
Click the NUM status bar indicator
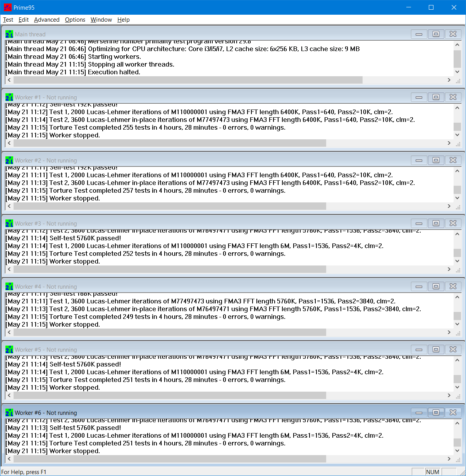(x=433, y=472)
